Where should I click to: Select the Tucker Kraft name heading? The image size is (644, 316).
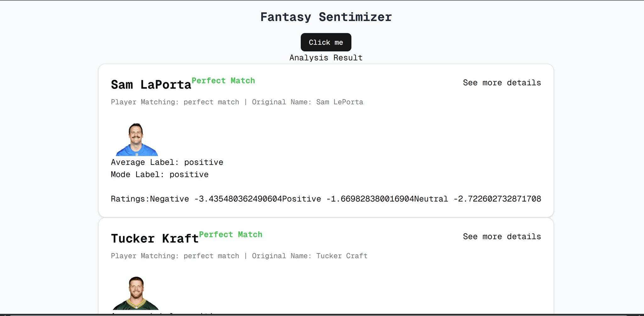(x=155, y=239)
